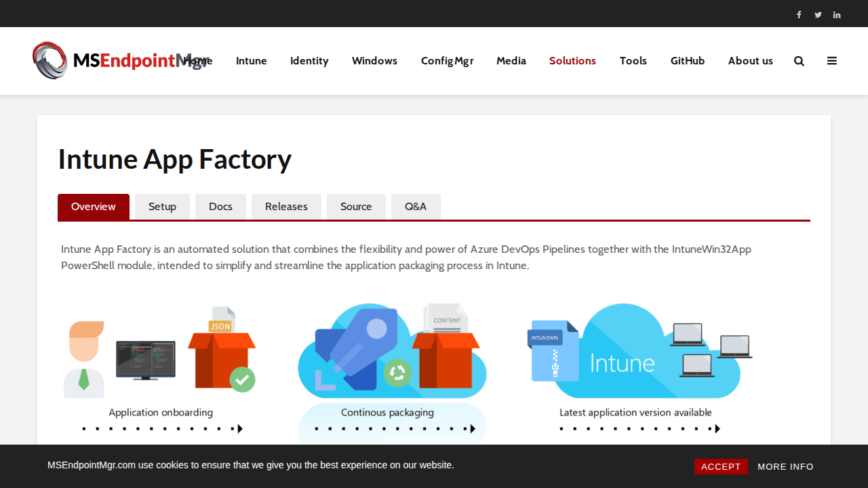Open the Media menu item
This screenshot has width=868, height=488.
pyautogui.click(x=511, y=61)
